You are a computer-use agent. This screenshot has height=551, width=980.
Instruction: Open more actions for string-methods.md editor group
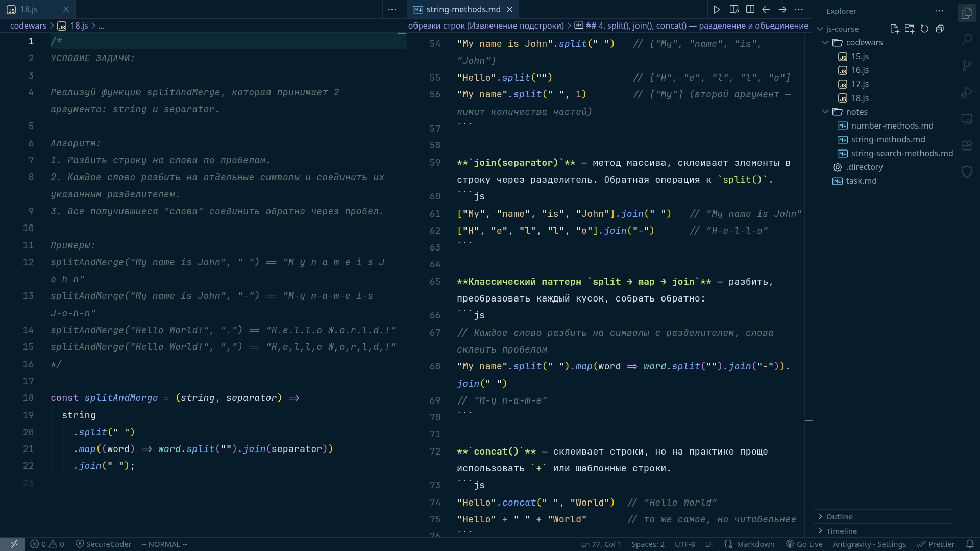point(799,9)
